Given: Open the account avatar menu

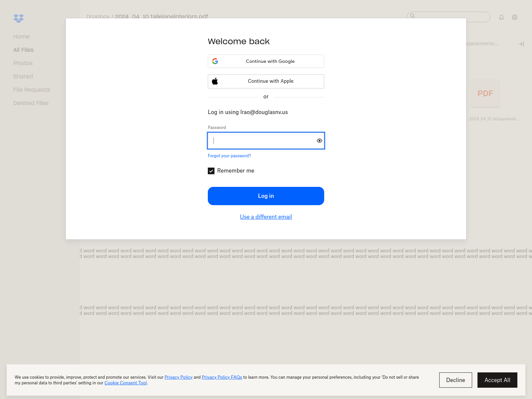Looking at the screenshot, I should [x=515, y=17].
